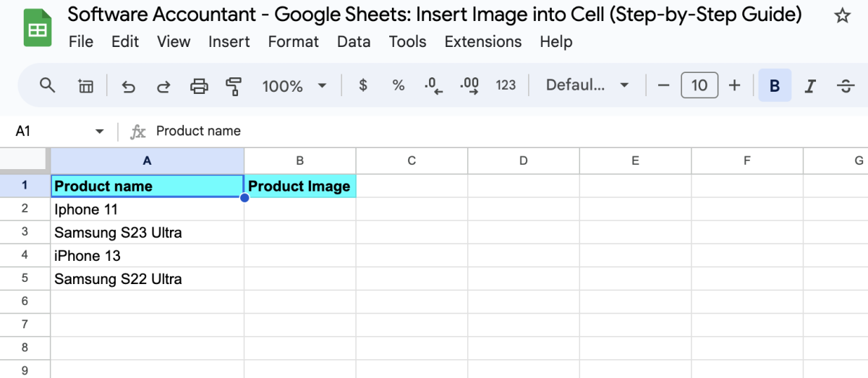Decrease font size with minus
The image size is (868, 378).
pyautogui.click(x=663, y=85)
